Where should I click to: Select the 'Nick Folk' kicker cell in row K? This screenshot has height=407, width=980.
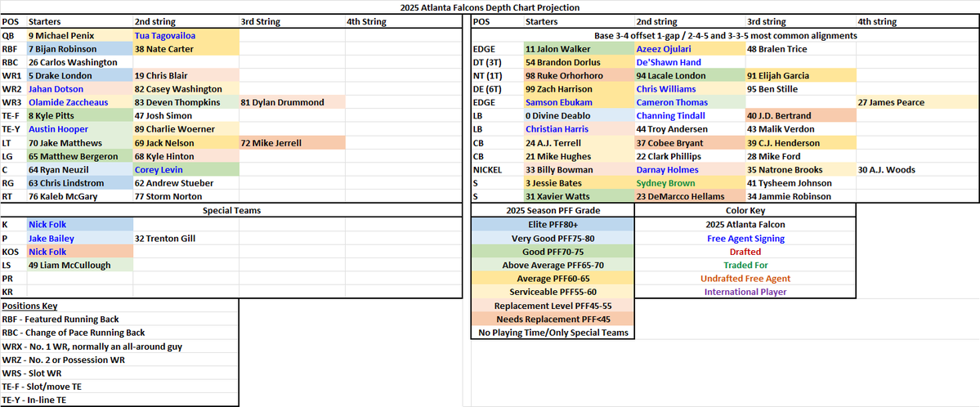(x=80, y=225)
